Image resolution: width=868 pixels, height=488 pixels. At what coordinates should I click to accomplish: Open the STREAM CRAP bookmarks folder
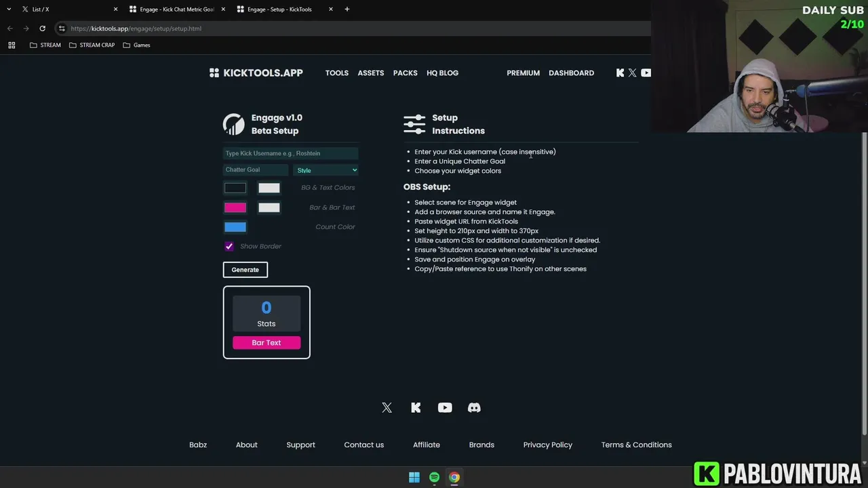[92, 45]
